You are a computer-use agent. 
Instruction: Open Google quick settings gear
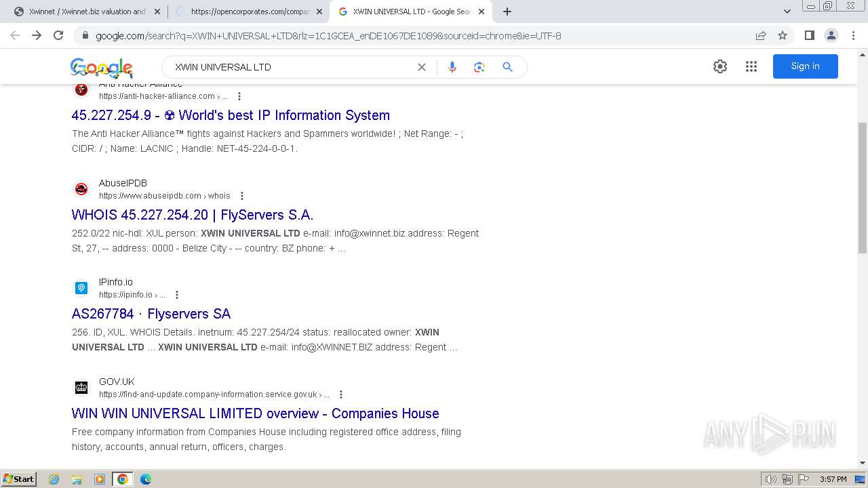(x=720, y=66)
